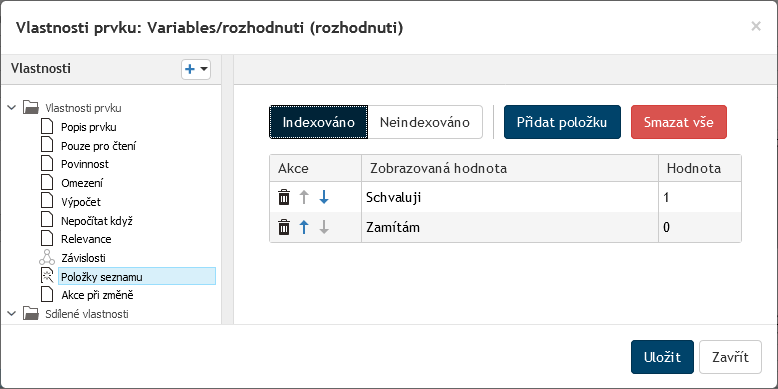Click the Položky seznamu wand icon
778x389 pixels.
46,276
